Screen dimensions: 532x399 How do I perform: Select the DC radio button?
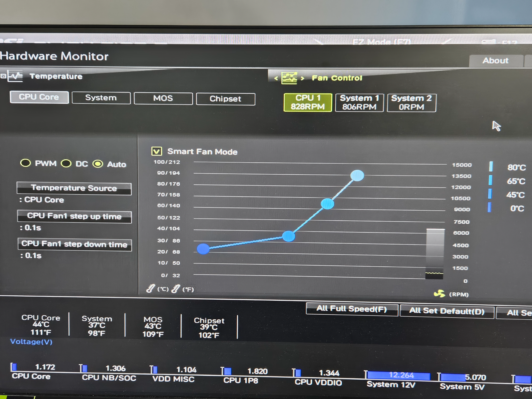coord(66,163)
